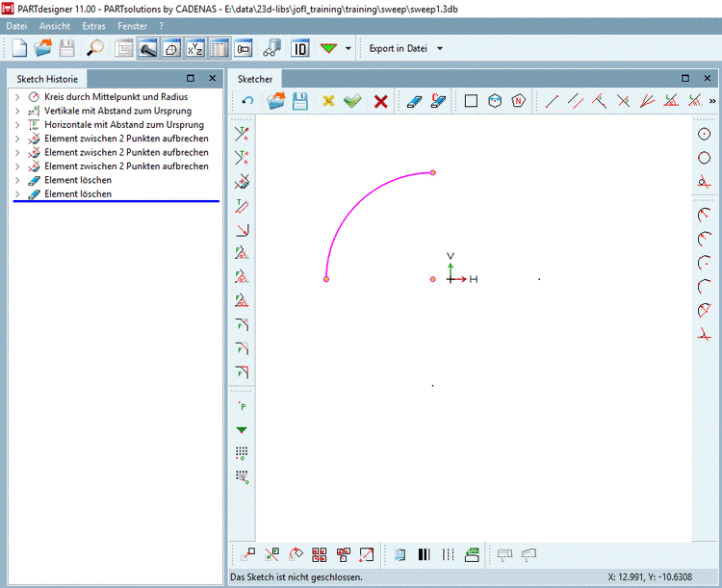Click the magenta center point near origin
Screen dimensions: 722x588
[x=433, y=279]
